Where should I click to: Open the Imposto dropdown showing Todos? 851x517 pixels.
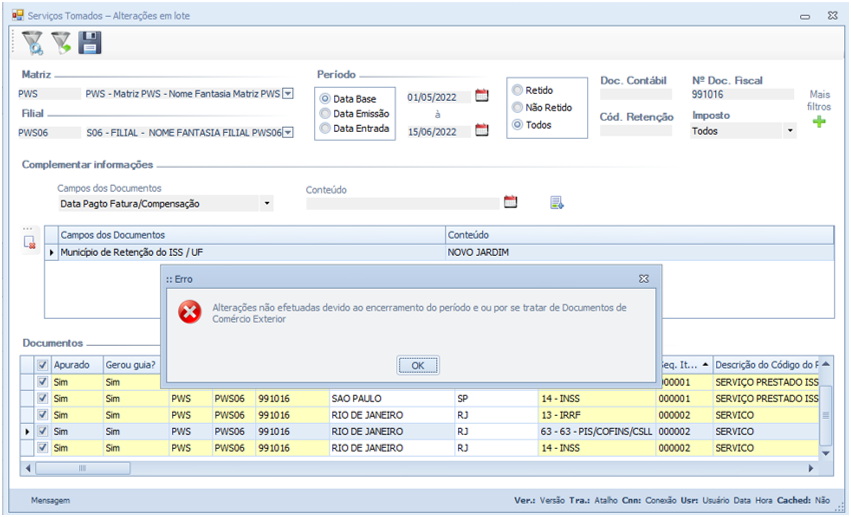[x=789, y=131]
